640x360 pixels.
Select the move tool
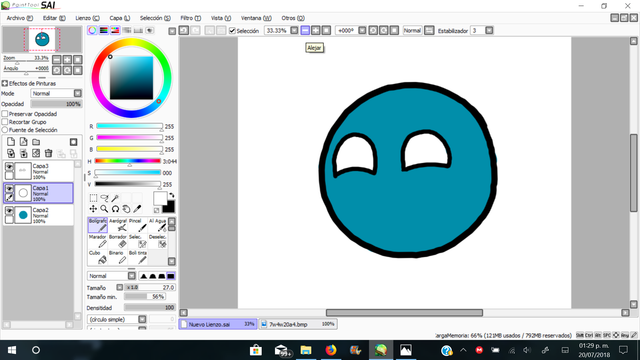(x=93, y=209)
